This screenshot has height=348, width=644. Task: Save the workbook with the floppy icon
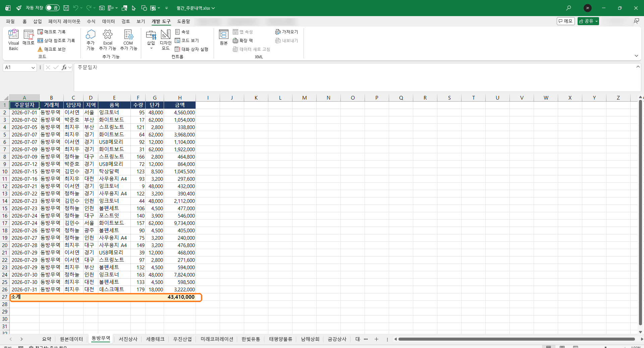click(x=66, y=8)
